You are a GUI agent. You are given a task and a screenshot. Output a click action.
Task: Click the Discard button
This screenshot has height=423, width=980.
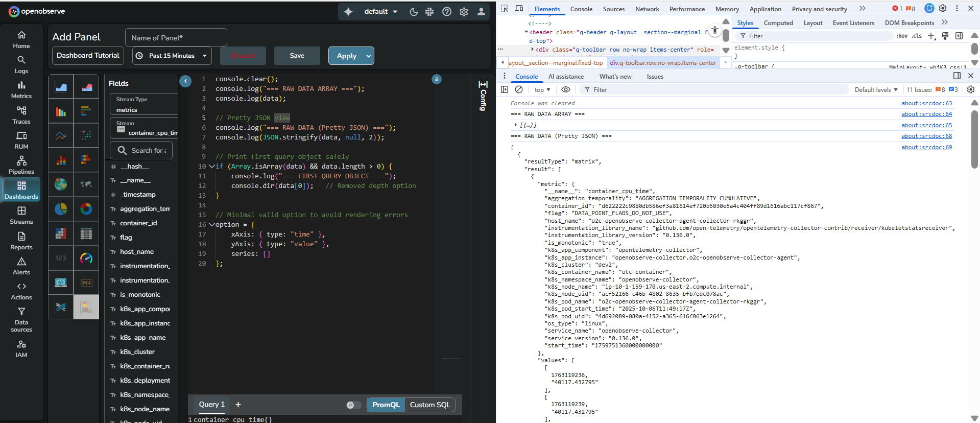tap(243, 56)
